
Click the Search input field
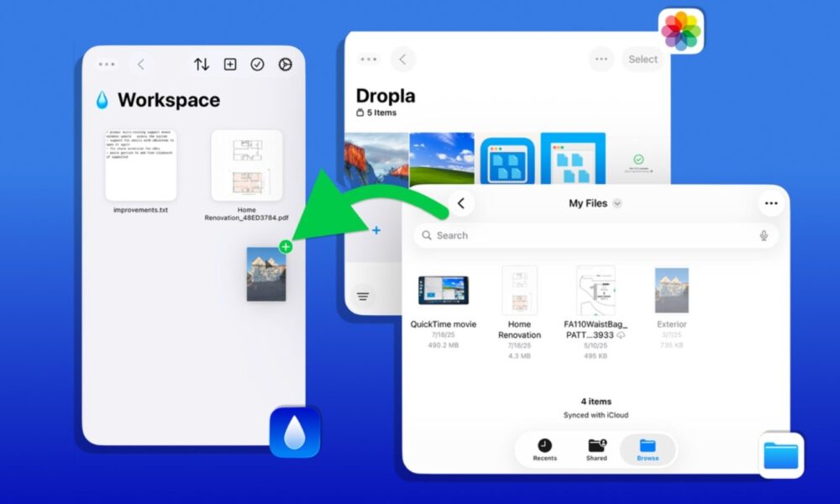coord(588,236)
